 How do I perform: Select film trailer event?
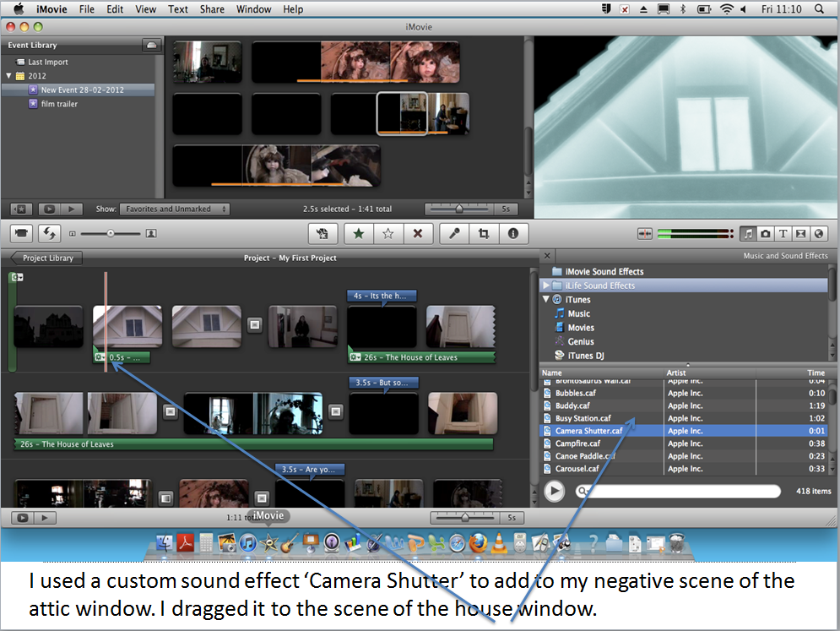point(59,103)
